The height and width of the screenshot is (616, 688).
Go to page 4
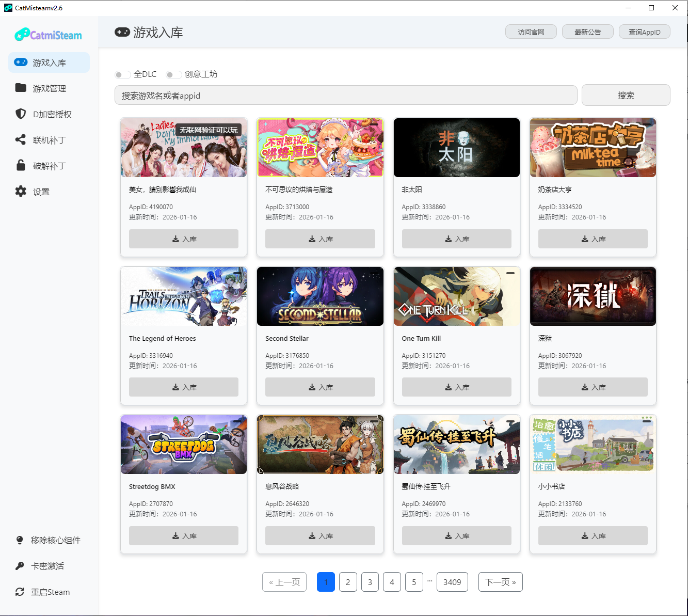pos(392,582)
